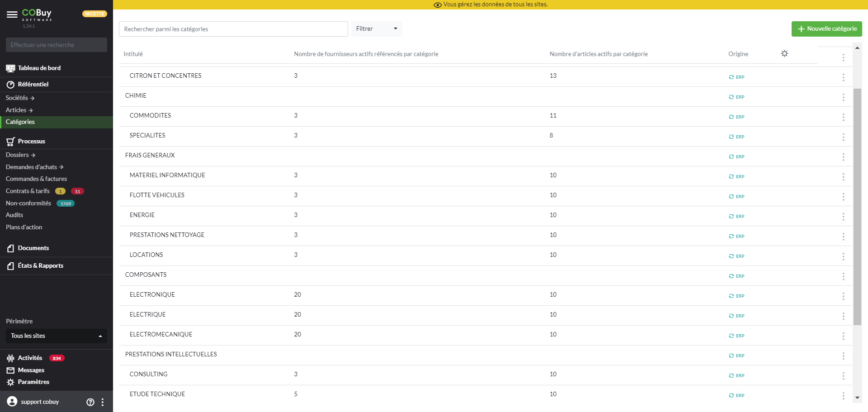This screenshot has width=868, height=412.
Task: Click the vertical scrollbar down arrow
Action: (x=857, y=398)
